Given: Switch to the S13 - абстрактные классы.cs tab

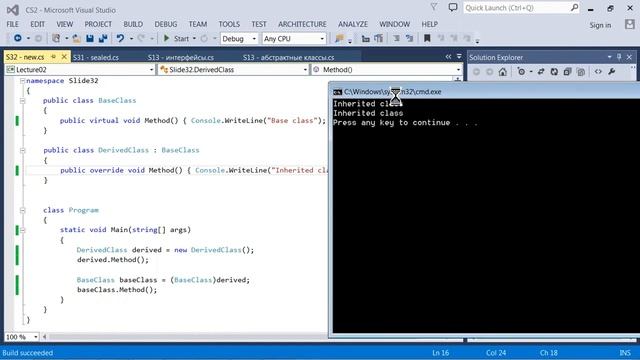Looking at the screenshot, I should tap(288, 58).
